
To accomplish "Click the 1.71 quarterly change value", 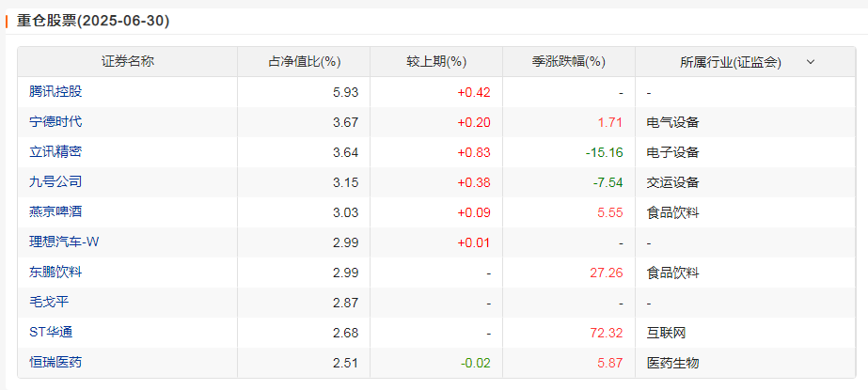I will [610, 122].
